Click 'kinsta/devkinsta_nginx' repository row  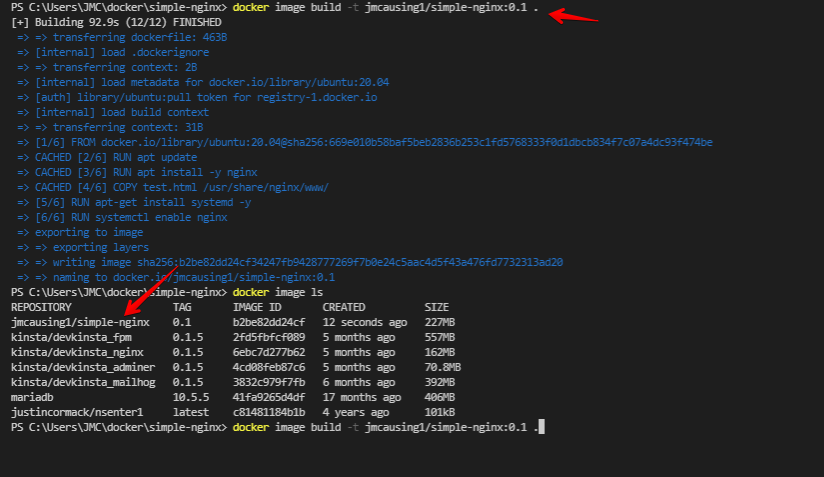pos(77,352)
